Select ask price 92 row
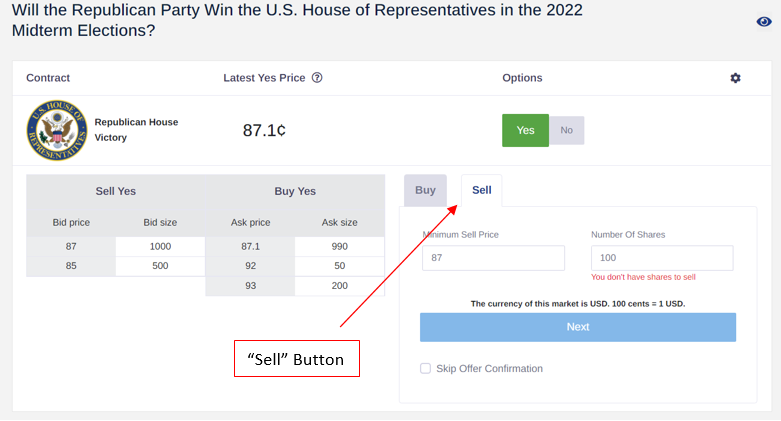This screenshot has width=781, height=421. 295,266
